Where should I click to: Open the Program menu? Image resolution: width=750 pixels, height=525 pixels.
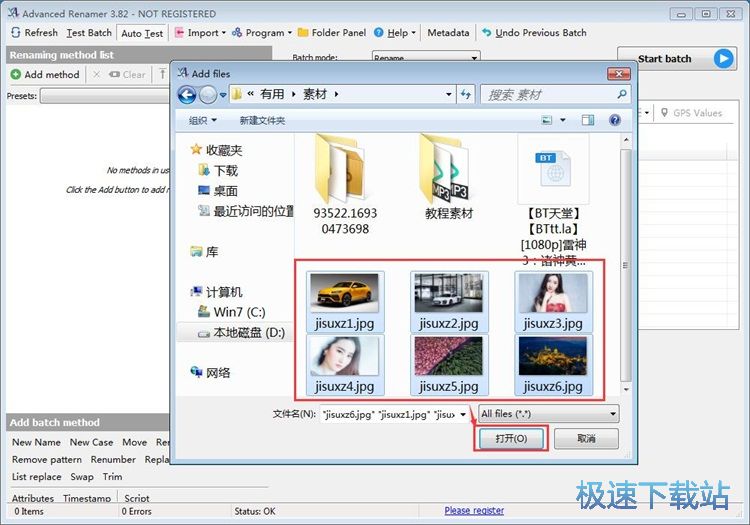pos(264,33)
